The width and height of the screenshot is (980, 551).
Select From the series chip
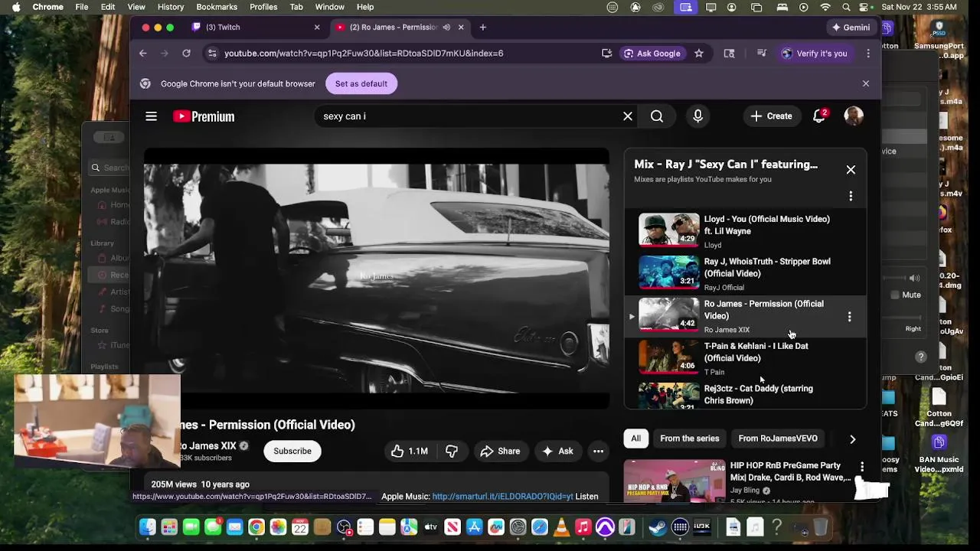click(690, 439)
